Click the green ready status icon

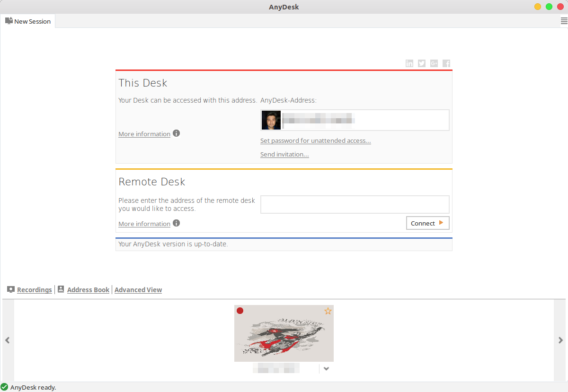pyautogui.click(x=4, y=387)
